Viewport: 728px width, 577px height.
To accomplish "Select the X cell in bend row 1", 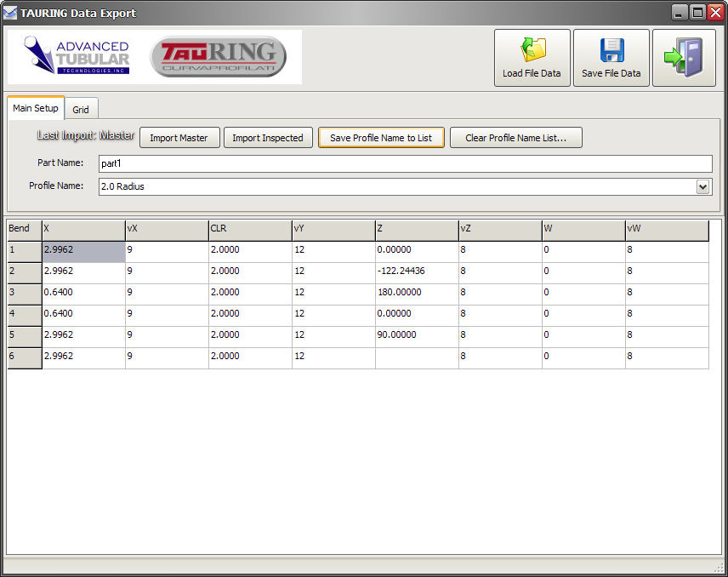I will point(83,250).
